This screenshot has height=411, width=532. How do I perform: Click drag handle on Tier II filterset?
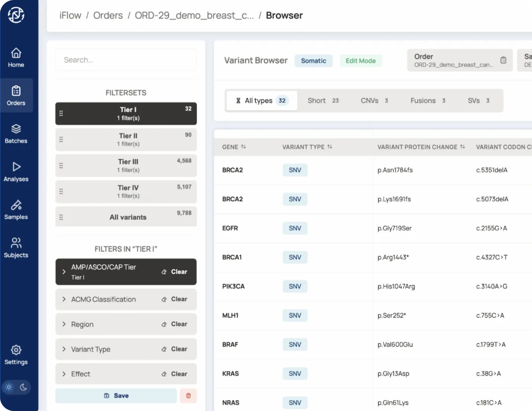(61, 139)
